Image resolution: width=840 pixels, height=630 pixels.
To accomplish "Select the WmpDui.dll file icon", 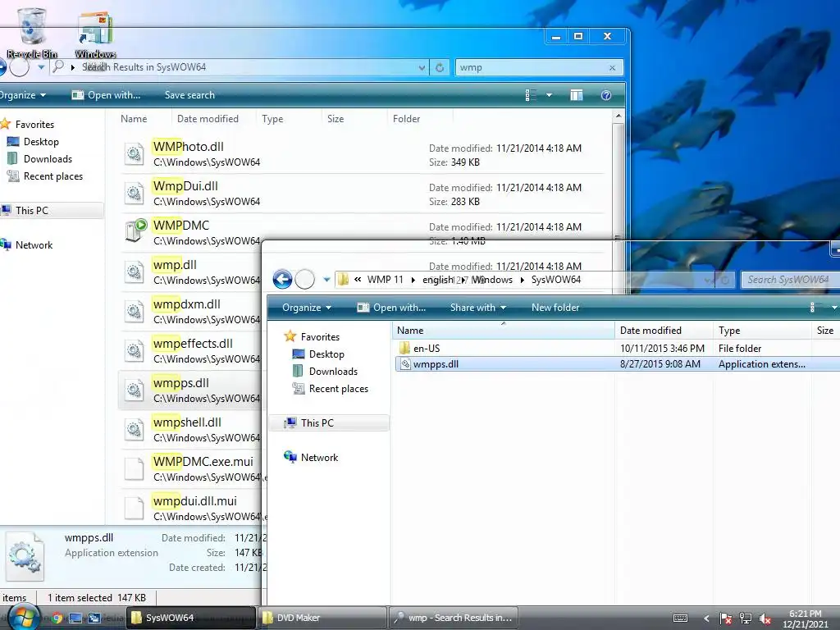I will [134, 194].
